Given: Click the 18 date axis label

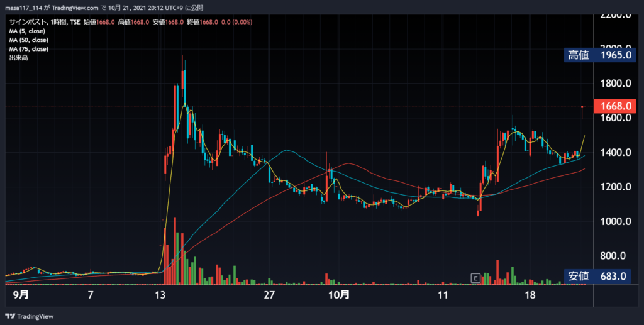Looking at the screenshot, I should click(530, 295).
